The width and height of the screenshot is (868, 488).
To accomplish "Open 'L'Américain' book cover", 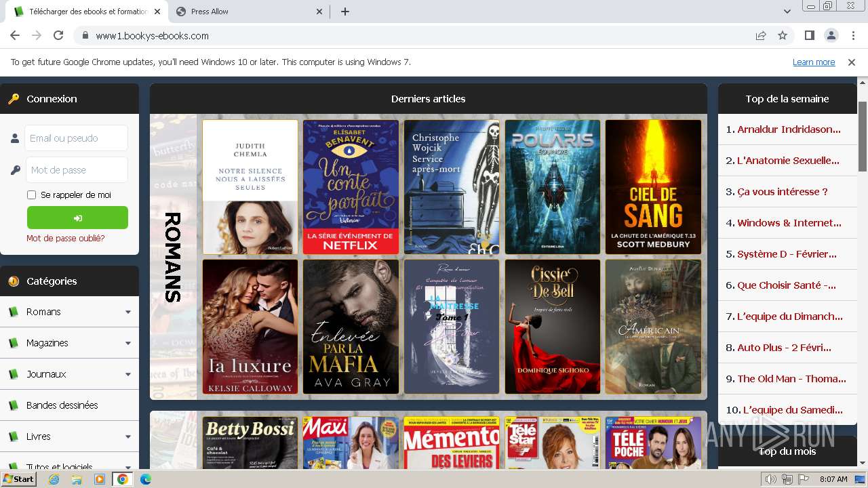I will (x=653, y=327).
